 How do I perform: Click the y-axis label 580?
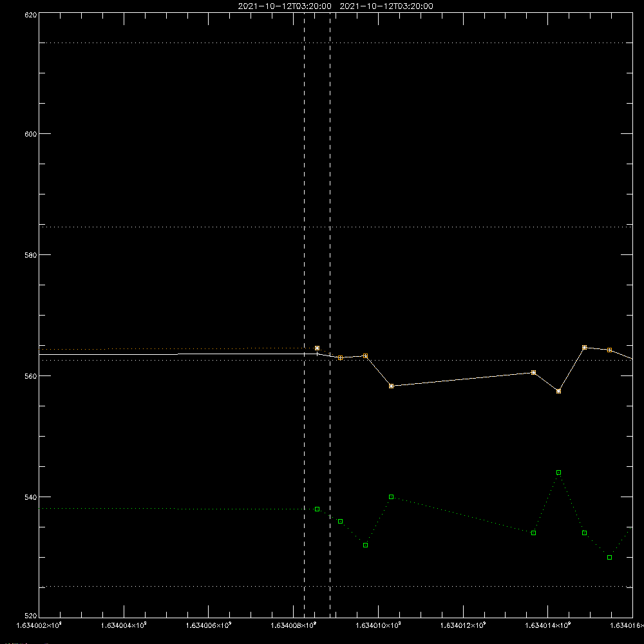click(31, 255)
